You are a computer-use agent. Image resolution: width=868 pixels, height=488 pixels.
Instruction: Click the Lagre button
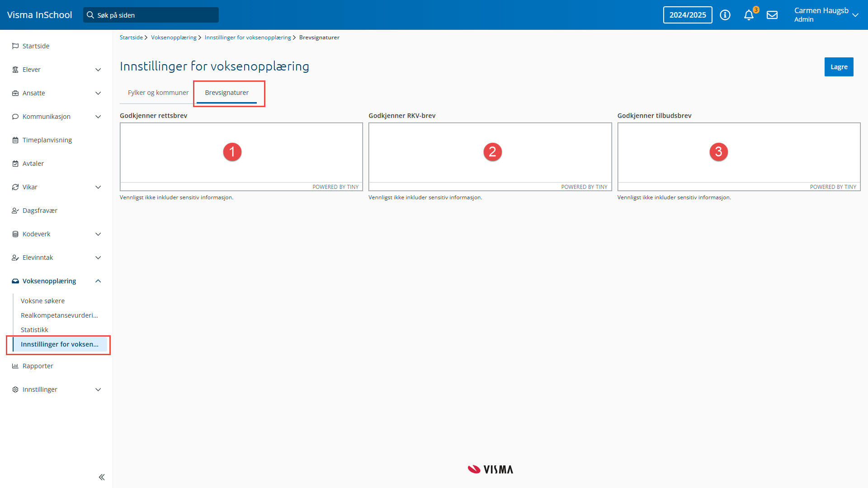(839, 67)
